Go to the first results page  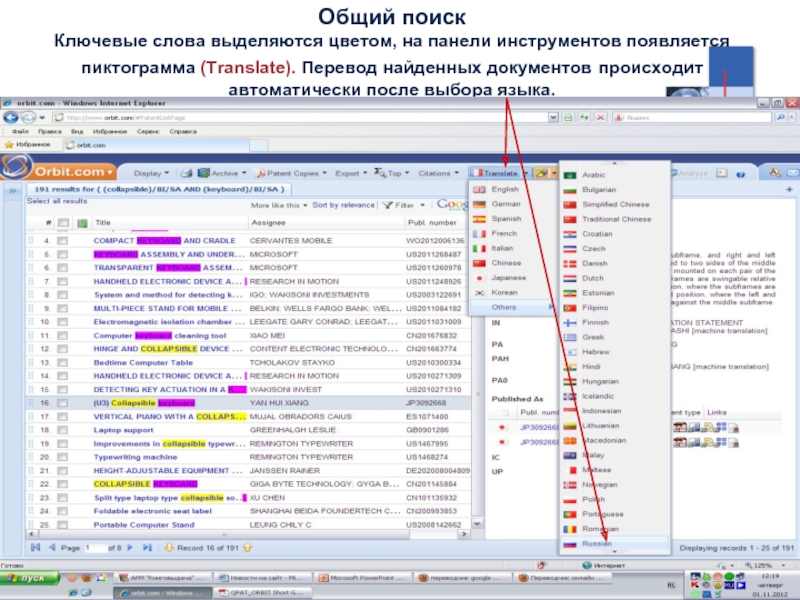36,548
